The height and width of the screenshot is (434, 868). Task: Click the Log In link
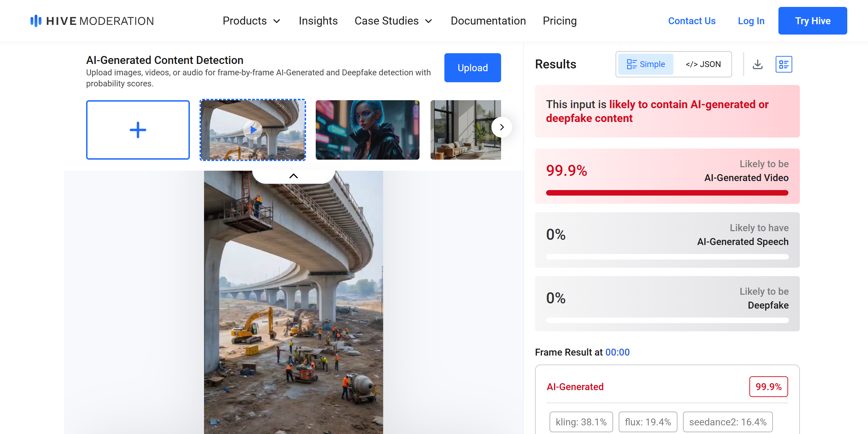[x=751, y=21]
